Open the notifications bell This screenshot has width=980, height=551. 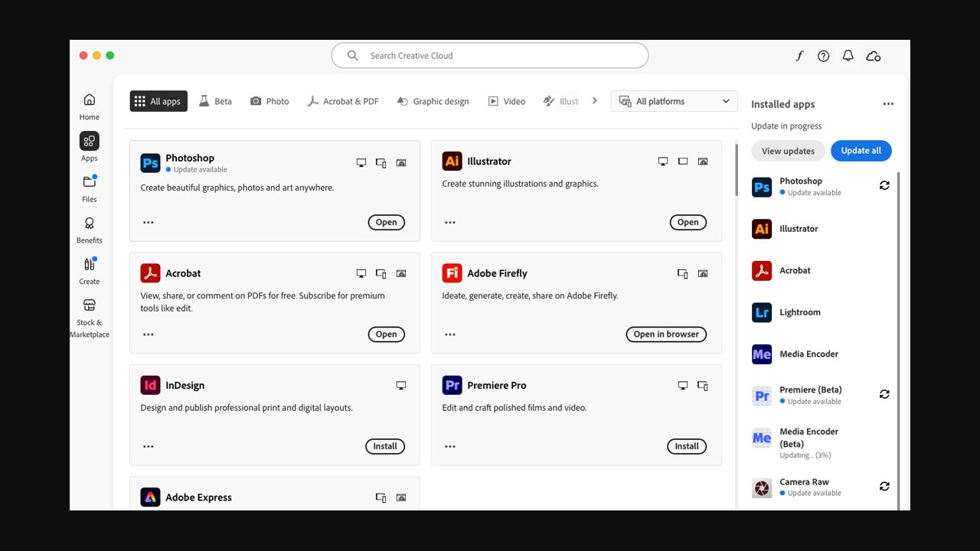tap(848, 56)
